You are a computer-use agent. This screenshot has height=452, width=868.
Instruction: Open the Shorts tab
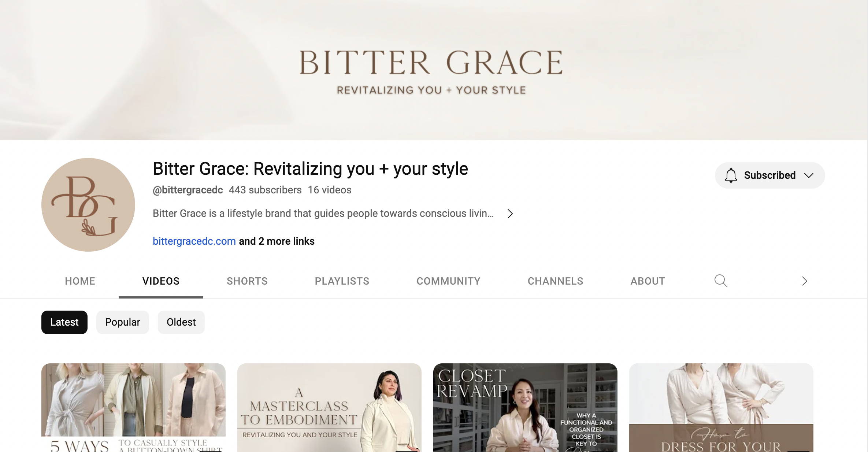coord(247,281)
